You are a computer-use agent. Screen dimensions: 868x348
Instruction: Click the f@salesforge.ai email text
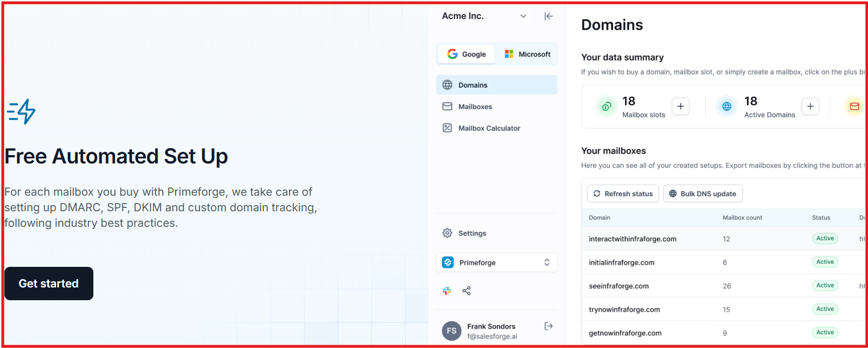click(x=492, y=336)
